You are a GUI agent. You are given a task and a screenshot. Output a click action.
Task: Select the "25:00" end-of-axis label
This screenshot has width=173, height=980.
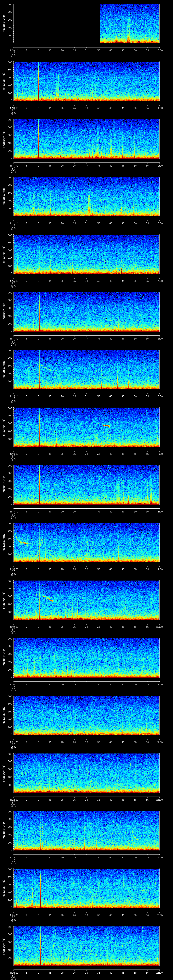159,915
